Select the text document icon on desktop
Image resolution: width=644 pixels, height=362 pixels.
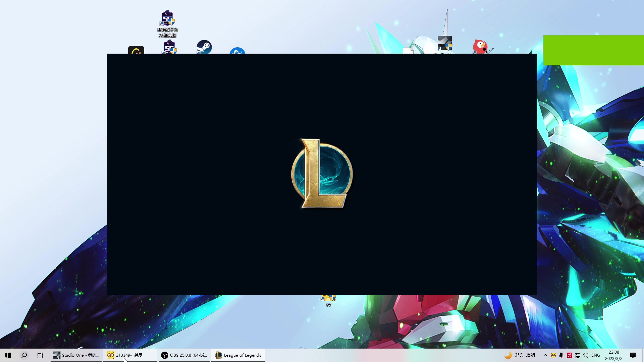click(408, 51)
